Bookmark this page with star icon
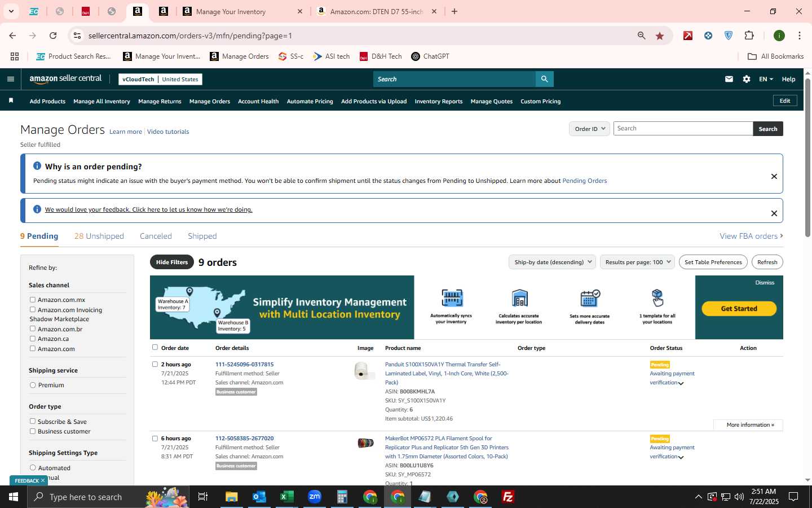 point(660,36)
